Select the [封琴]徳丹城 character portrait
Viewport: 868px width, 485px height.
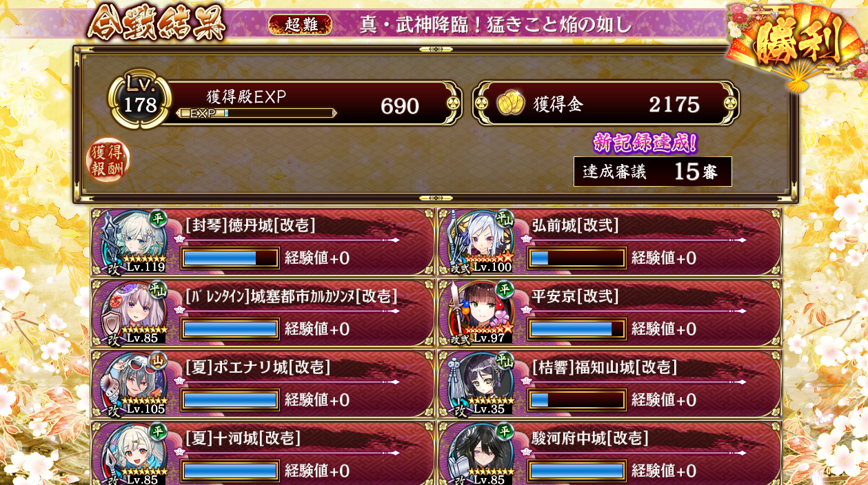click(x=131, y=242)
